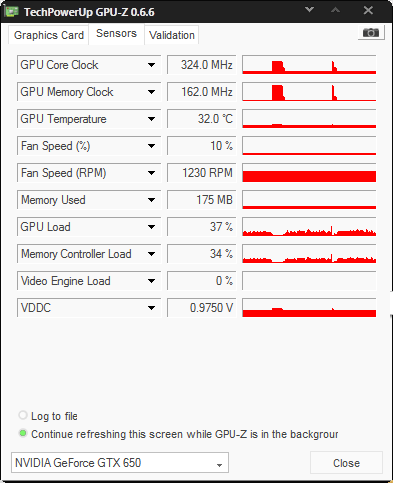
Task: Toggle Continue refreshing in background option
Action: pyautogui.click(x=23, y=433)
